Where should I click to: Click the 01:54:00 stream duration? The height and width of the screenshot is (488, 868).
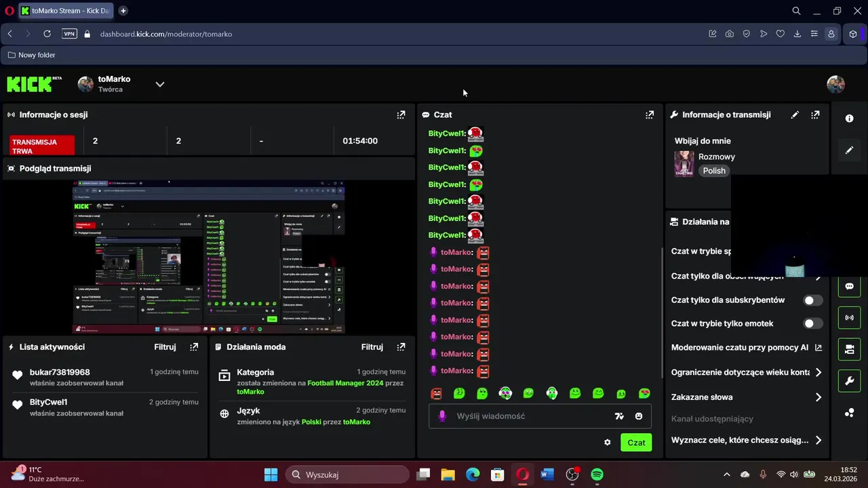[360, 141]
